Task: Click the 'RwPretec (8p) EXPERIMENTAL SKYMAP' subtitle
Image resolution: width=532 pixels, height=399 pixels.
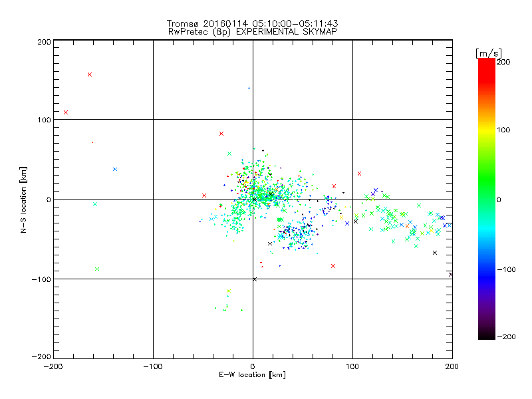Action: (253, 32)
